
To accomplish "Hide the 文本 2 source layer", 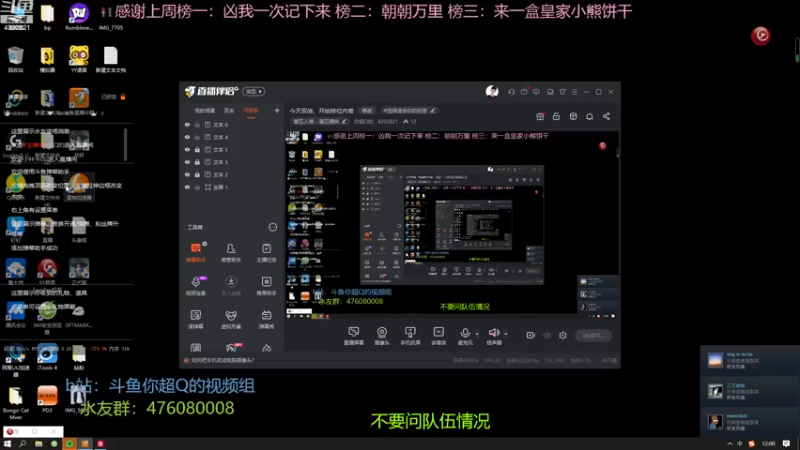I will click(x=187, y=174).
